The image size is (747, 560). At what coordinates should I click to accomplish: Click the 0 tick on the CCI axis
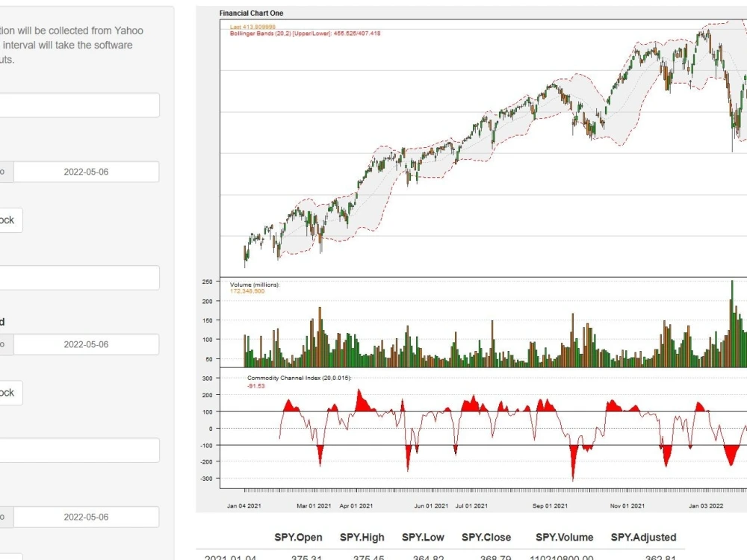[211, 429]
